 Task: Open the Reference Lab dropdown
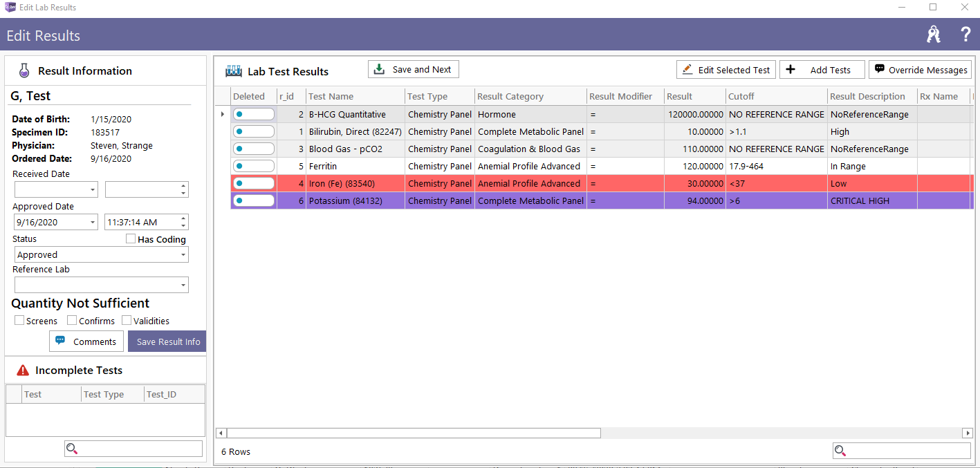coord(183,286)
